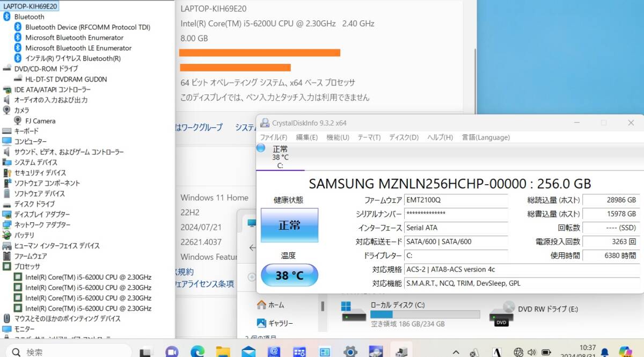Image resolution: width=644 pixels, height=357 pixels.
Task: Click the 総読込量 value 28986 GB
Action: pos(611,200)
